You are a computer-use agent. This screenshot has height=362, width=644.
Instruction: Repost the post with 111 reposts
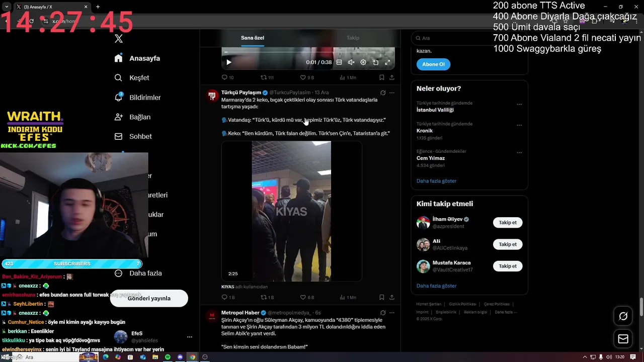(267, 77)
